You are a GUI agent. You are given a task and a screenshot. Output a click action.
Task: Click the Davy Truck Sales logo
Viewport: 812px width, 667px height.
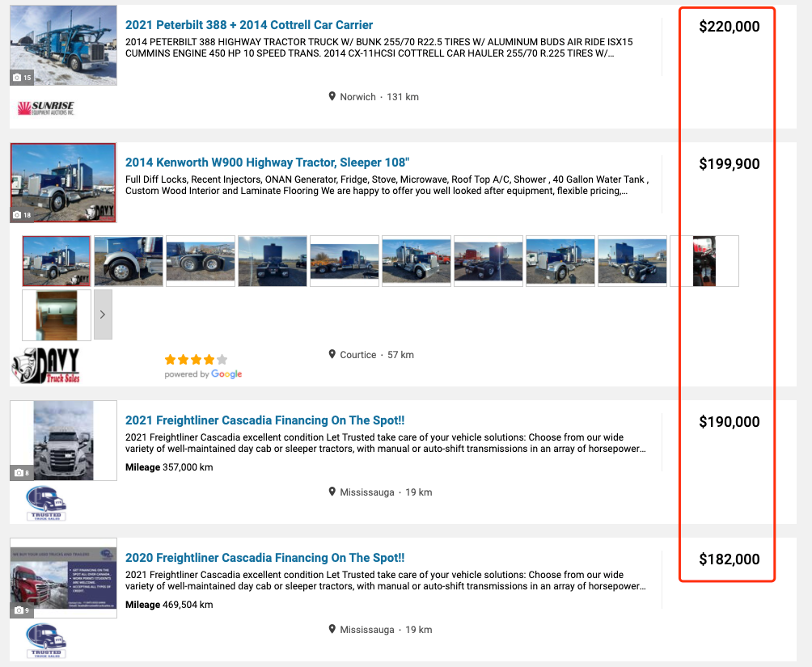45,365
